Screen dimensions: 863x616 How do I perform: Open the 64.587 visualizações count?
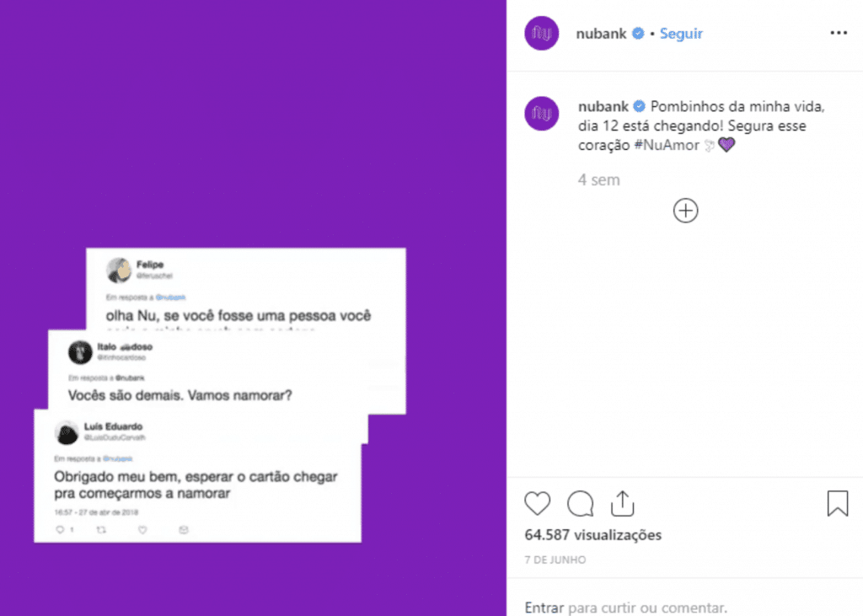point(592,535)
